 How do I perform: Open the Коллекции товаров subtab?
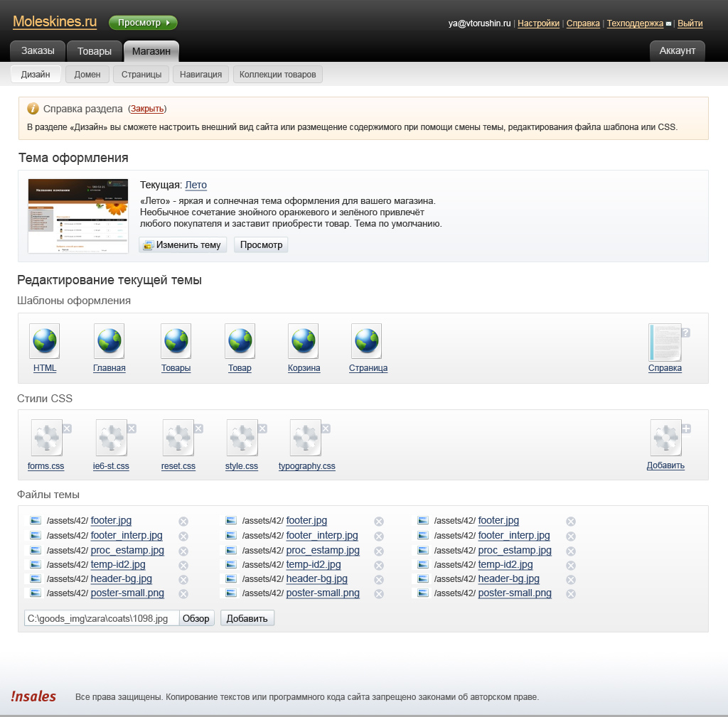[x=278, y=74]
